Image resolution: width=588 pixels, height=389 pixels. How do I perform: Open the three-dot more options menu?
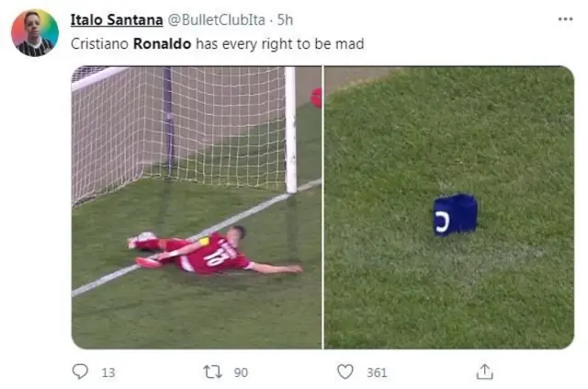[x=565, y=19]
